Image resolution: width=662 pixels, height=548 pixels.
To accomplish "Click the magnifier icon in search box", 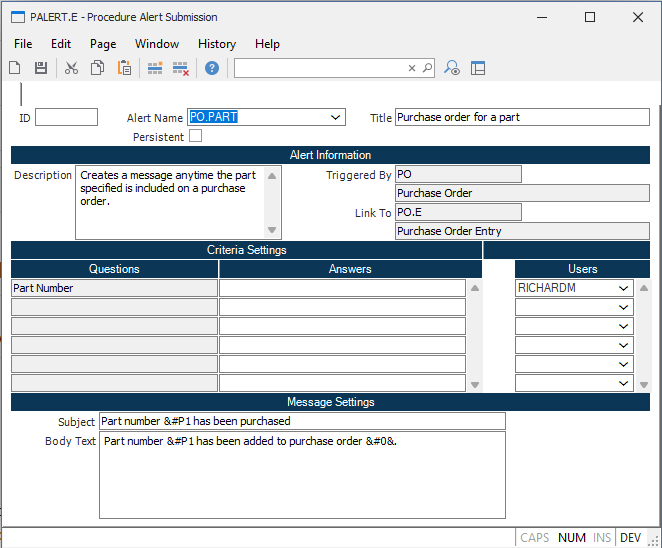I will point(427,68).
